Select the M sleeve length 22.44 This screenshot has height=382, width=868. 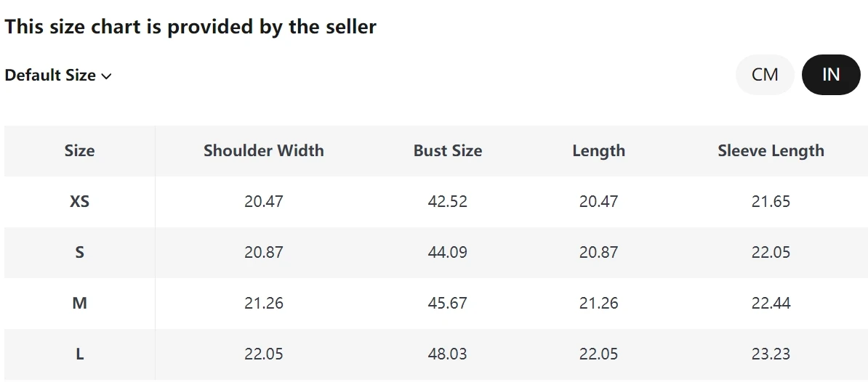pyautogui.click(x=771, y=304)
